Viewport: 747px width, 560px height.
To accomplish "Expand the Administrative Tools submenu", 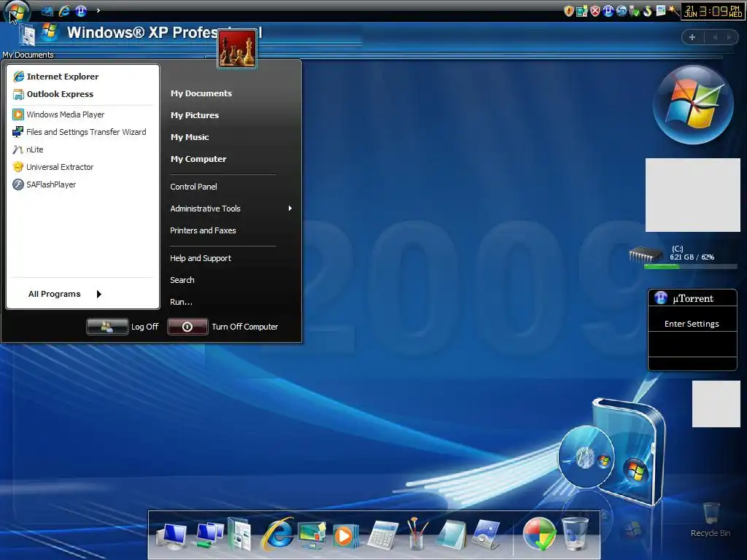I will click(x=231, y=209).
